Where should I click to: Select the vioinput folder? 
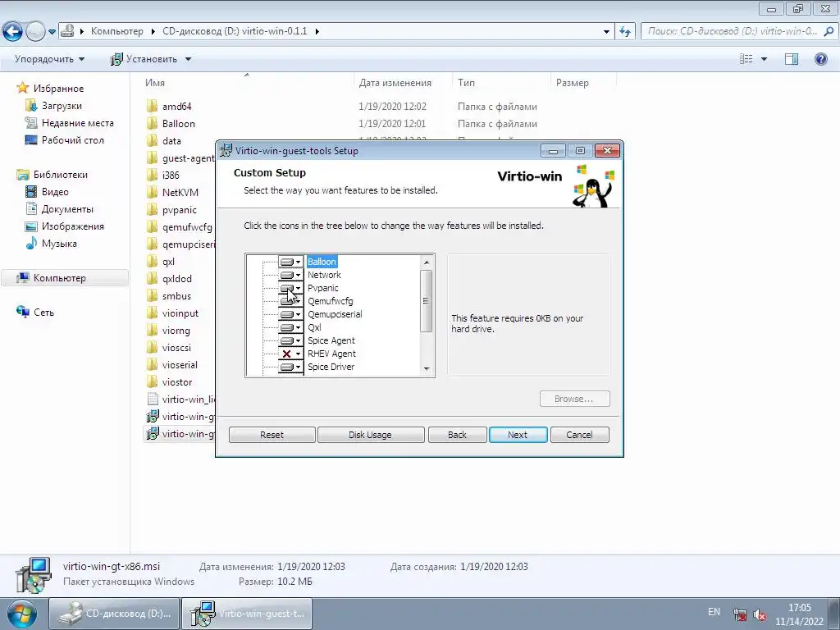click(x=180, y=313)
